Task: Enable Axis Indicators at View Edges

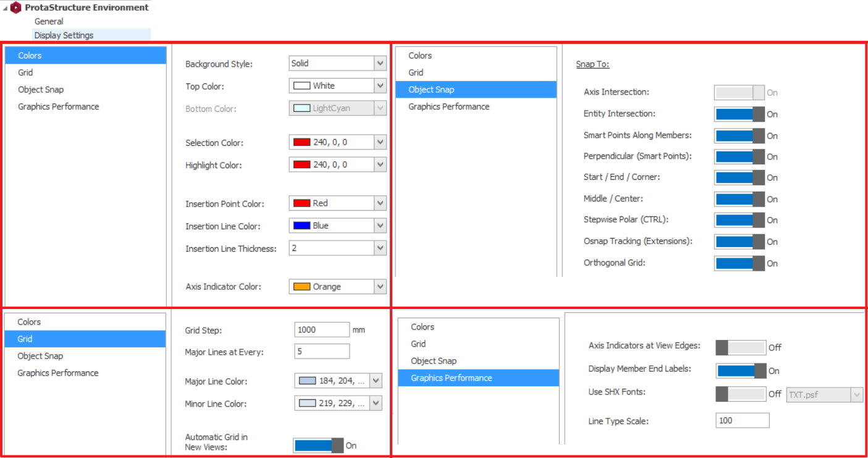Action: (740, 347)
